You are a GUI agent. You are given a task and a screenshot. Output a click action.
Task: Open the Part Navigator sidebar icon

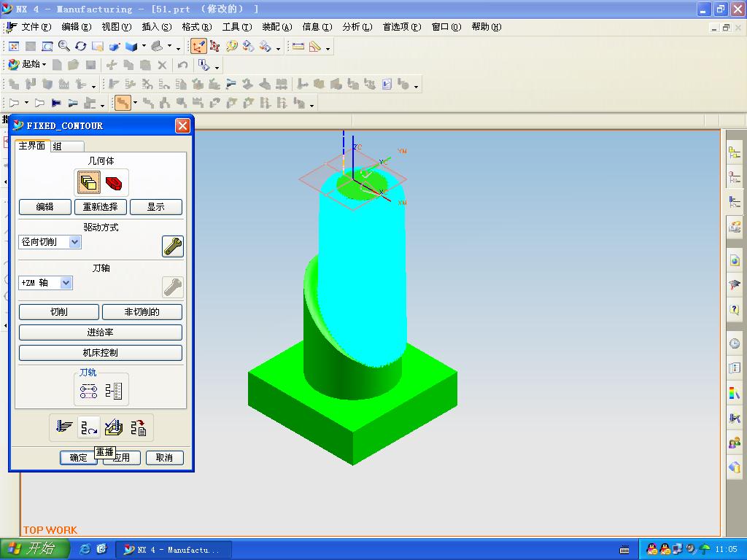click(734, 177)
